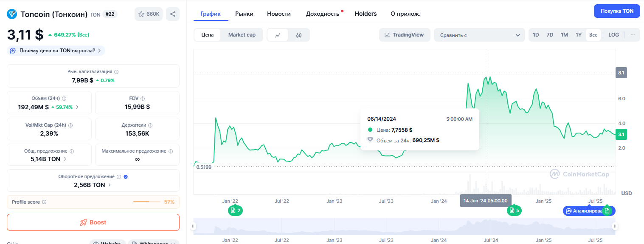The image size is (644, 244).
Task: Click left handle of range navigator
Action: 194,227
